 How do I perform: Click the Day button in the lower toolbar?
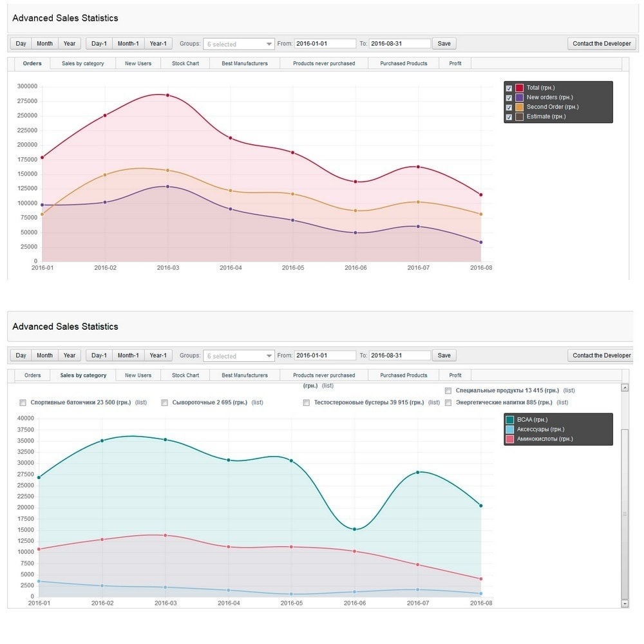click(x=21, y=355)
